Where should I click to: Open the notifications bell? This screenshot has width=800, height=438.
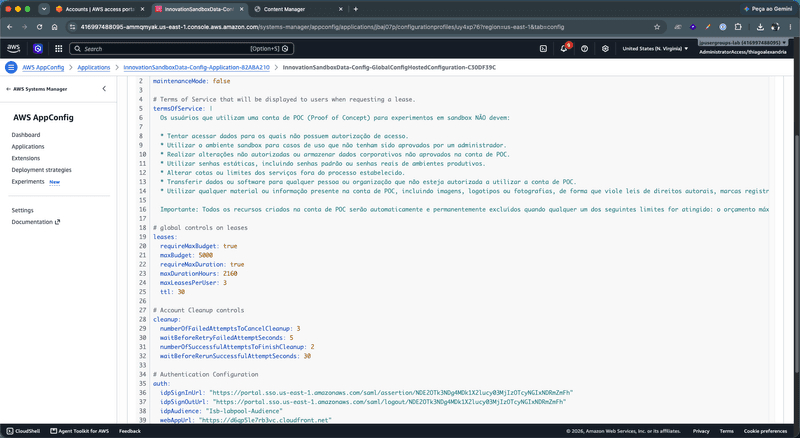click(564, 48)
